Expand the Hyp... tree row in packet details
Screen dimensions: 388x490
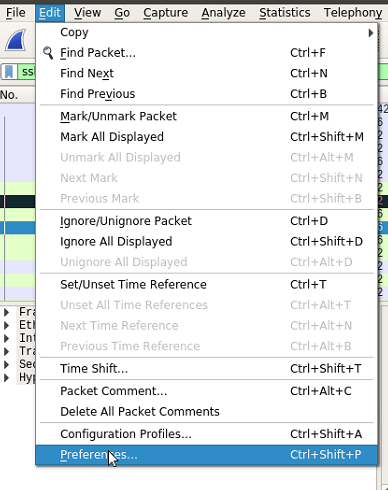coord(6,378)
